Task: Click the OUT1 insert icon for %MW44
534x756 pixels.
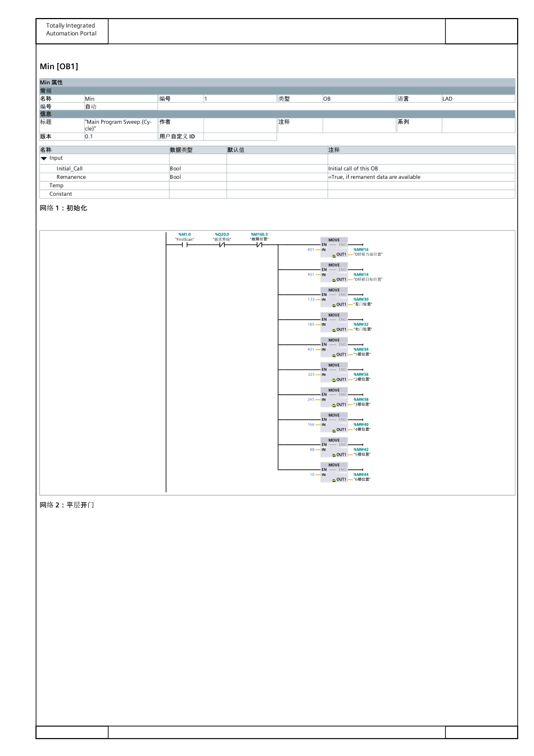Action: click(x=334, y=480)
